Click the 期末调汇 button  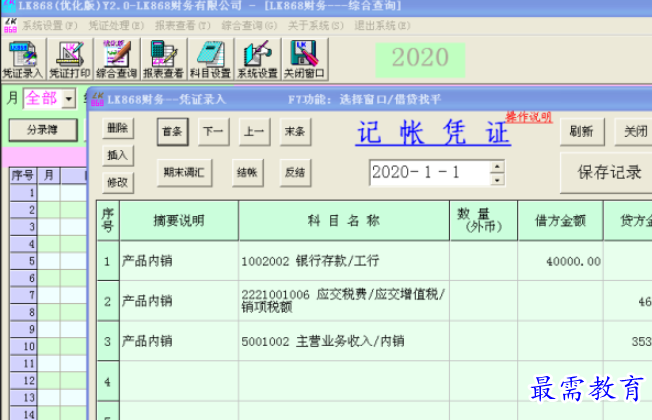coord(185,173)
